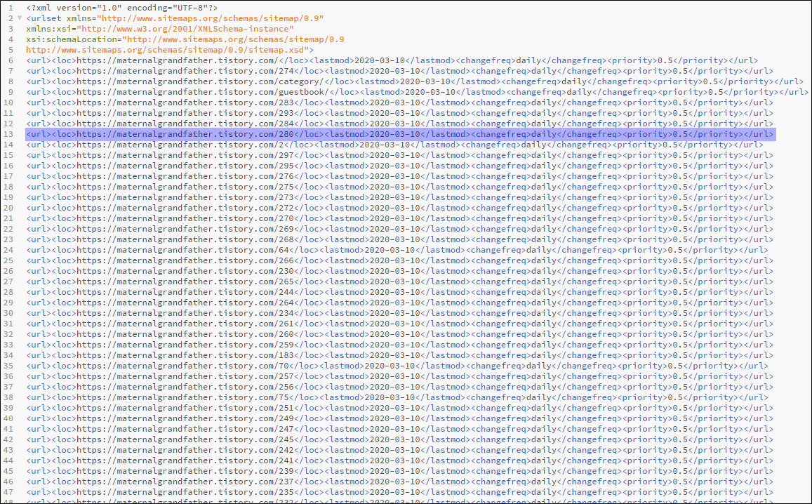Screen dimensions: 812x504
Task: Select the tistory.com/category/ entry
Action: (415, 81)
